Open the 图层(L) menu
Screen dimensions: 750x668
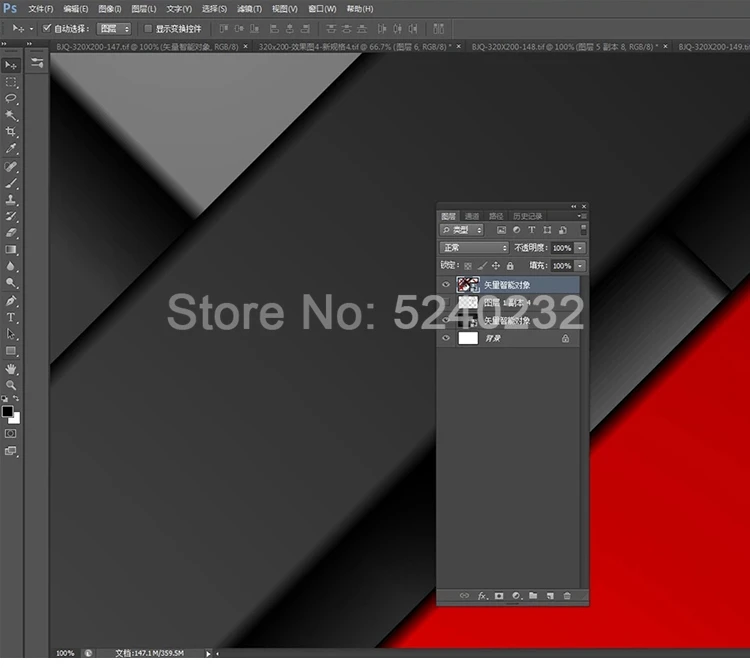(x=143, y=9)
